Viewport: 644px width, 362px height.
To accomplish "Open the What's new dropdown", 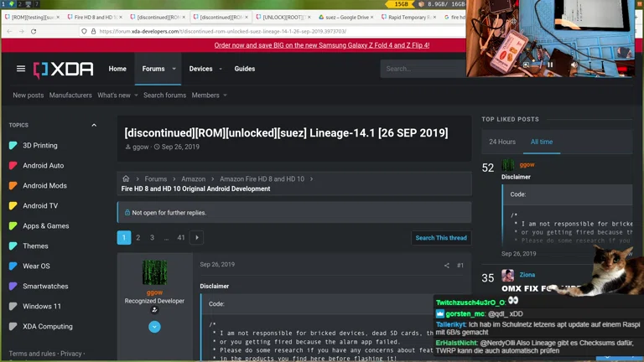I will [x=117, y=96].
